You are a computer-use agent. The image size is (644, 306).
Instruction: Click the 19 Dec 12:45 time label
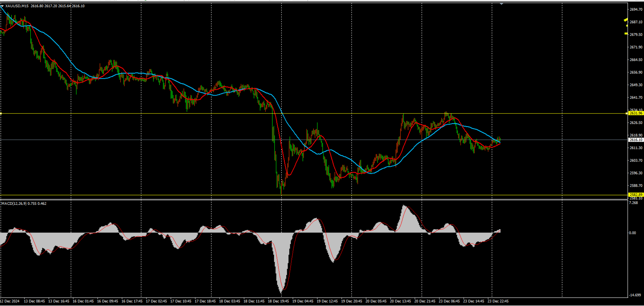point(327,301)
